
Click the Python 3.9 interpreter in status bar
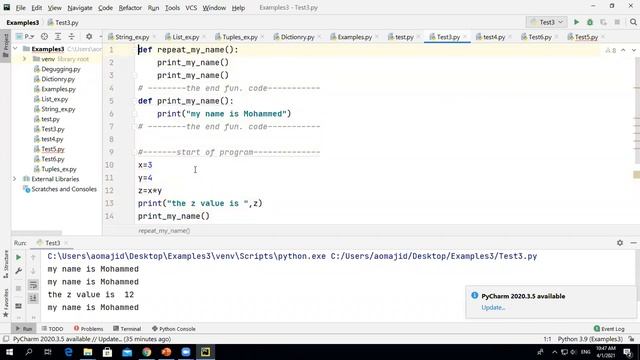590,339
